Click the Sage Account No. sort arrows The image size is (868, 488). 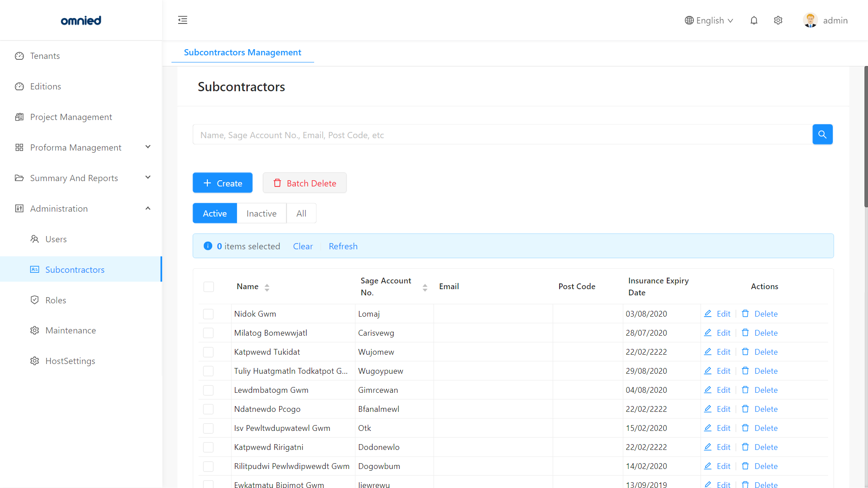pos(424,287)
